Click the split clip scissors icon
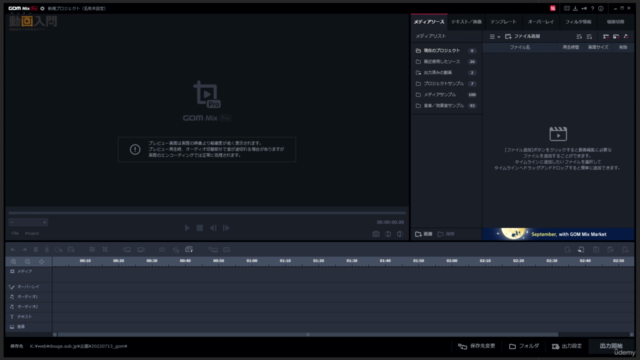Image resolution: width=640 pixels, height=360 pixels. point(47,249)
